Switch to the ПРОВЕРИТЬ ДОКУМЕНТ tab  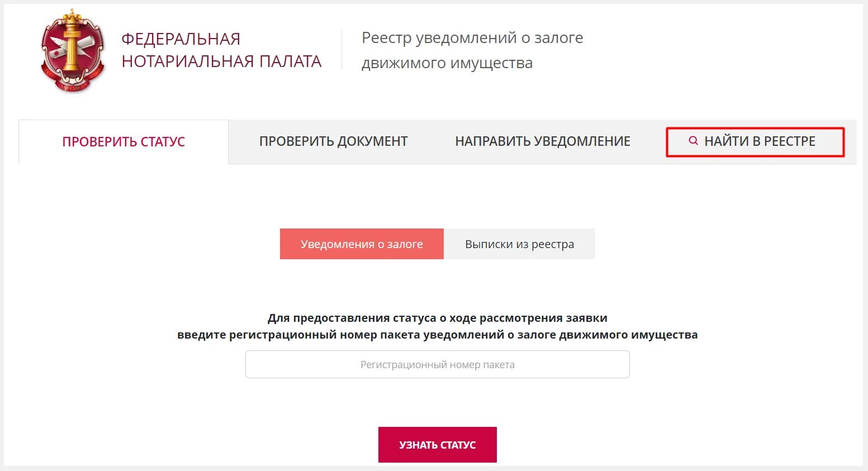pyautogui.click(x=334, y=141)
